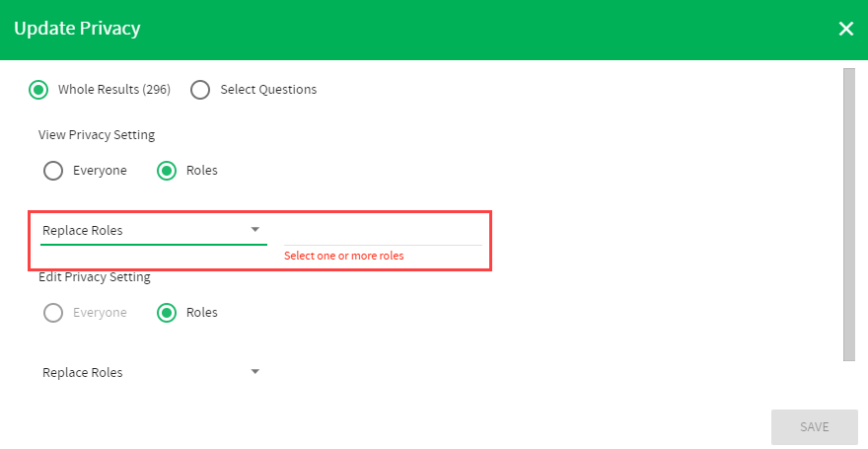Click the Edit Privacy dropdown arrow

(x=255, y=371)
